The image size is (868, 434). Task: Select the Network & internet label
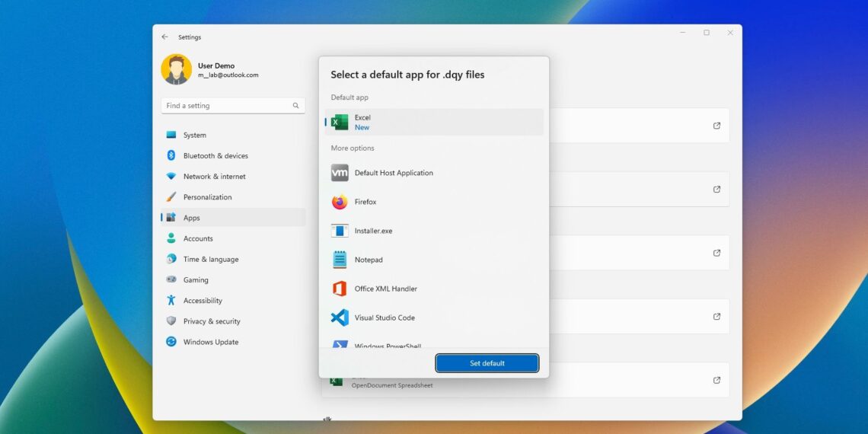[x=215, y=177]
